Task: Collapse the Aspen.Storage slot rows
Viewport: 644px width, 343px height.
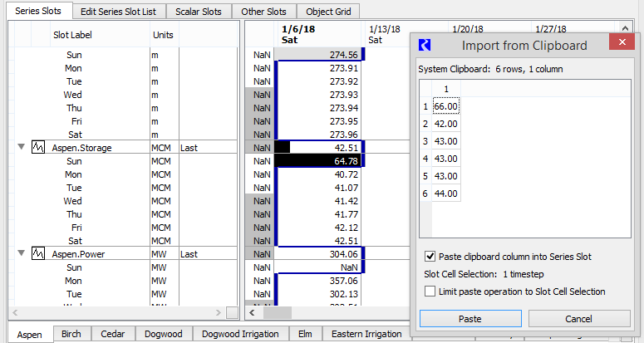Action: click(20, 148)
